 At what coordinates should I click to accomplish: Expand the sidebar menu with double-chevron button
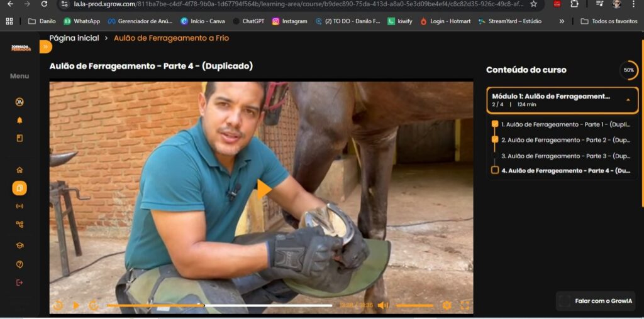45,47
